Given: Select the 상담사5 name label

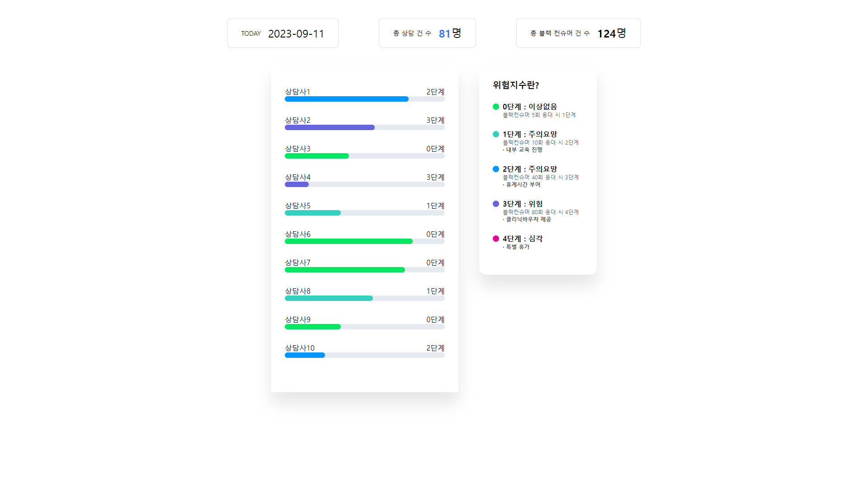Looking at the screenshot, I should point(297,206).
